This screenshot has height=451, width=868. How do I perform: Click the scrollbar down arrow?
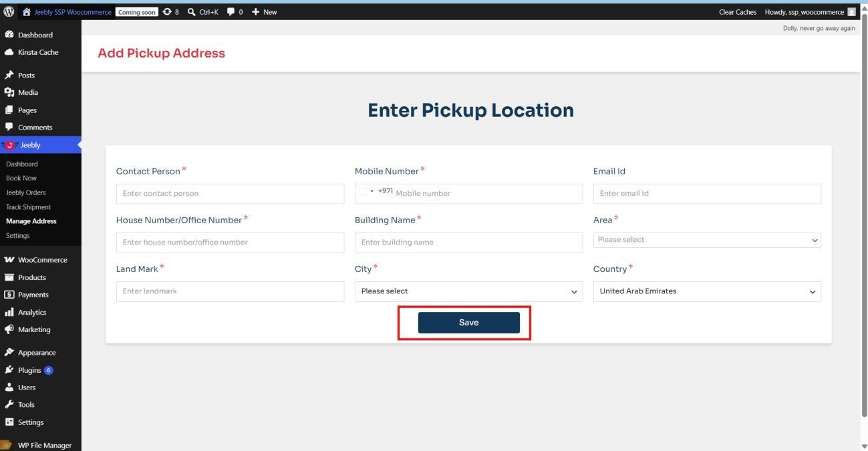point(864,446)
